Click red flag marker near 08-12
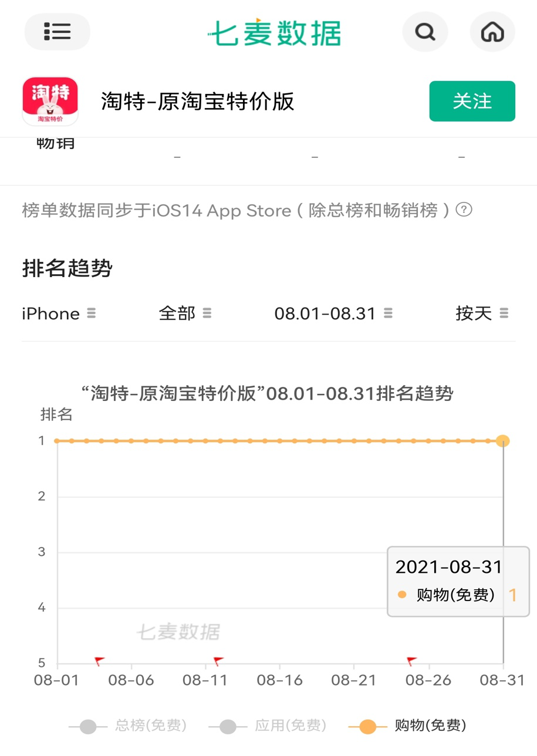The width and height of the screenshot is (537, 756). point(218,662)
